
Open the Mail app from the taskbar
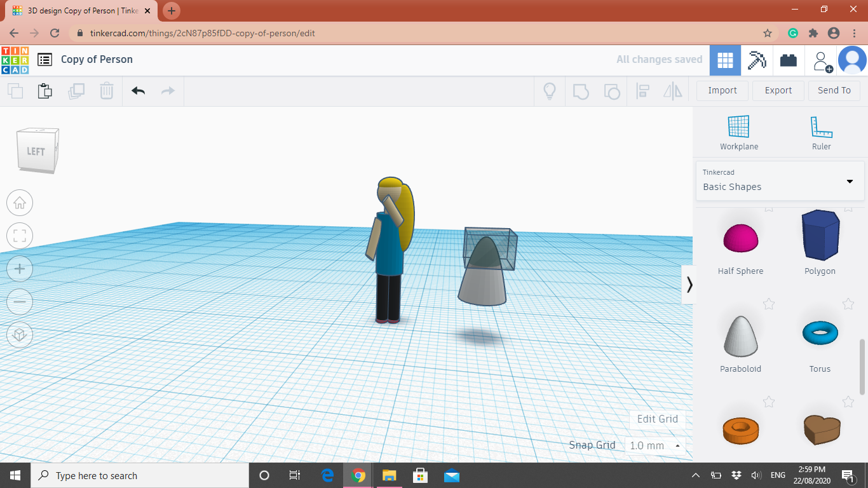[452, 475]
